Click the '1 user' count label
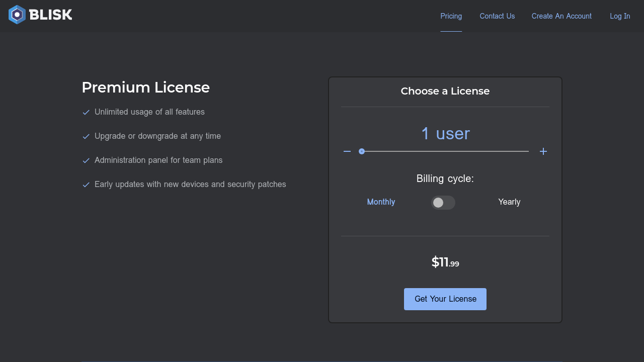644x362 pixels. (x=445, y=134)
